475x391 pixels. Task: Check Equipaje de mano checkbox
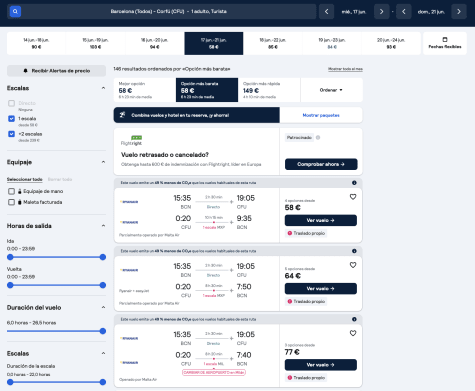coord(11,191)
